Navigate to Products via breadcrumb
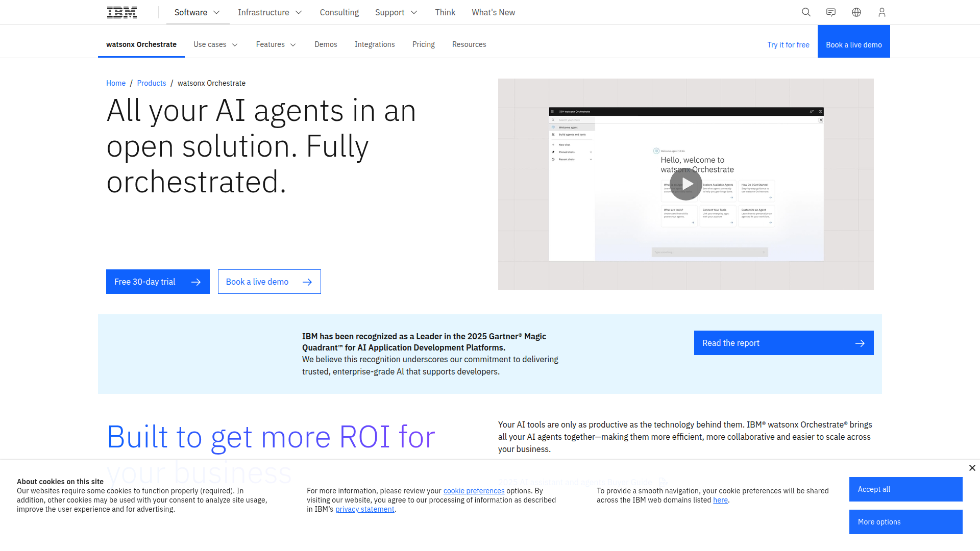The height and width of the screenshot is (551, 980). click(x=151, y=83)
